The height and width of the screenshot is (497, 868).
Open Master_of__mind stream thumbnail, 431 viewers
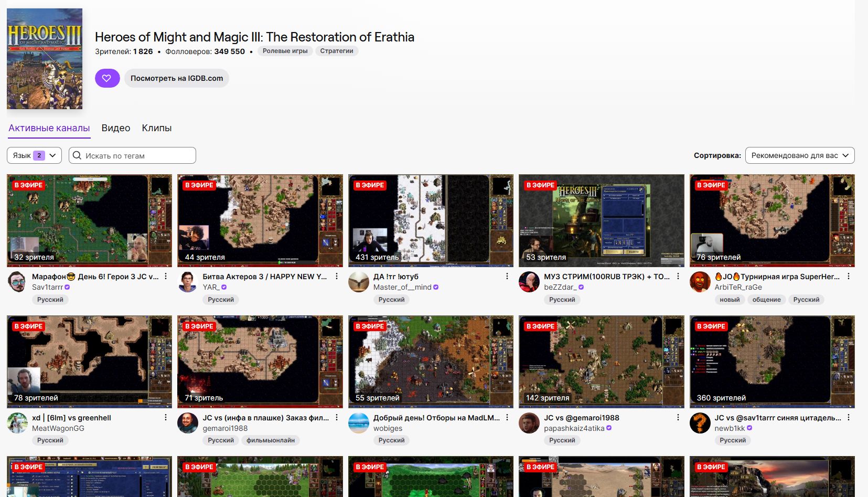coord(431,220)
